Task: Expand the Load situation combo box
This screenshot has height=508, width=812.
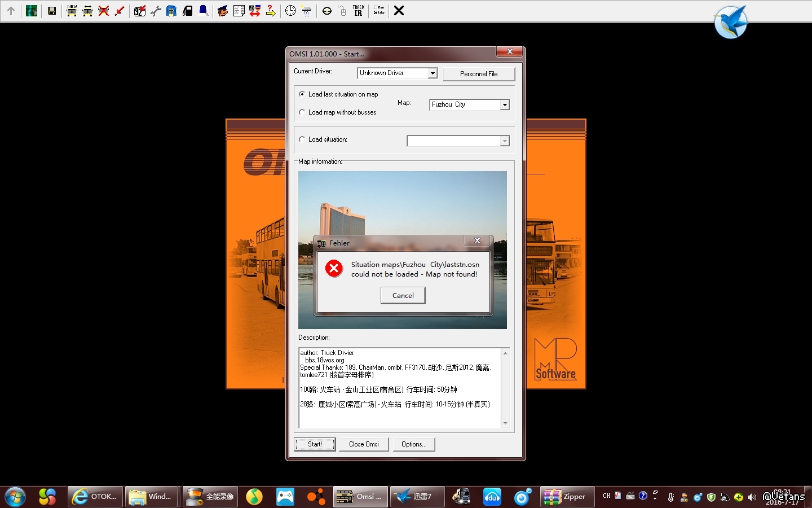Action: [505, 141]
